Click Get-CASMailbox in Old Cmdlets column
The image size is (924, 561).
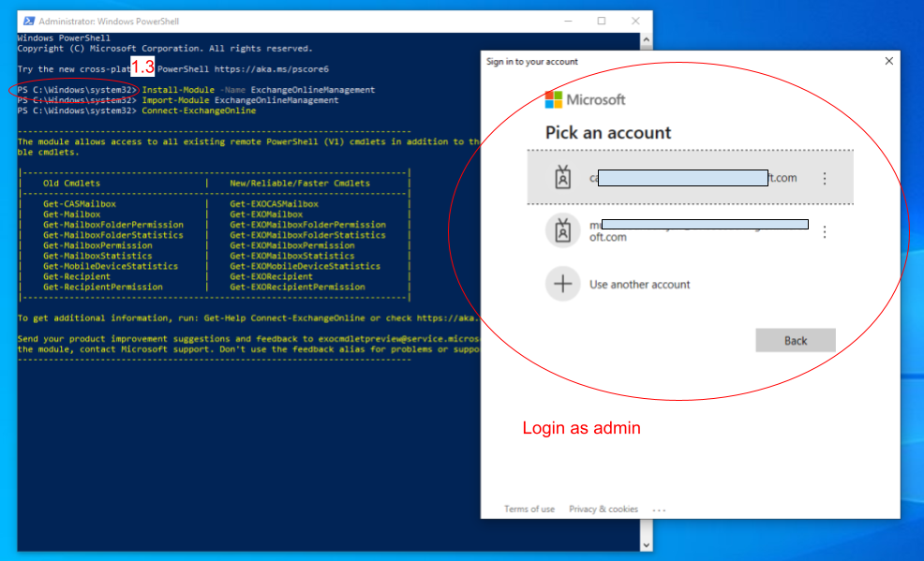pyautogui.click(x=80, y=204)
